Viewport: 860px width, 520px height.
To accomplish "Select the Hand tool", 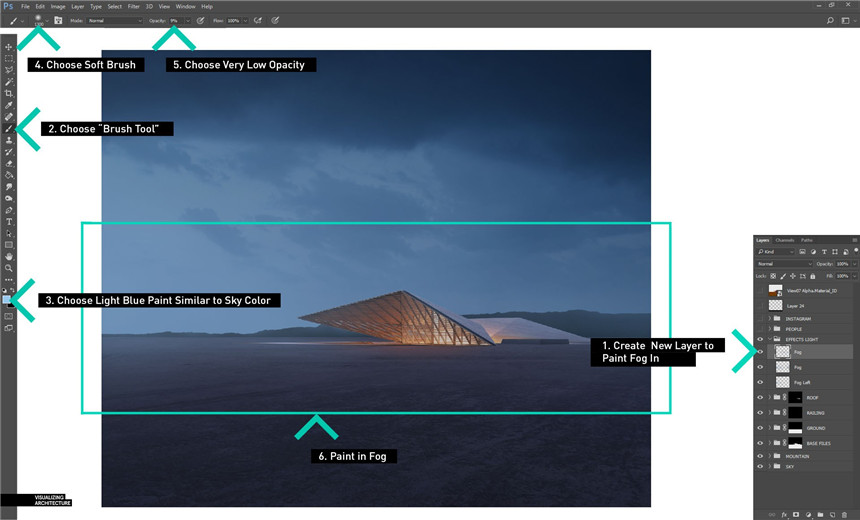I will click(x=9, y=256).
